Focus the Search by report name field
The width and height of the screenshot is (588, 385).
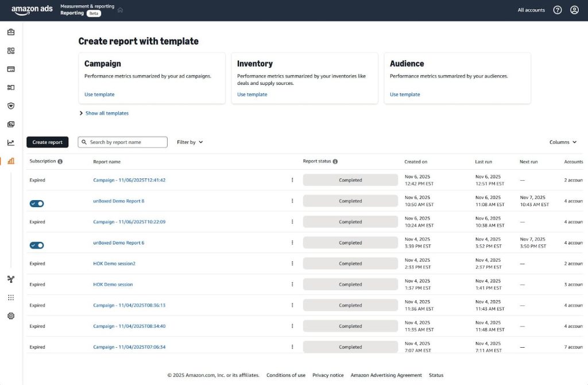tap(123, 142)
